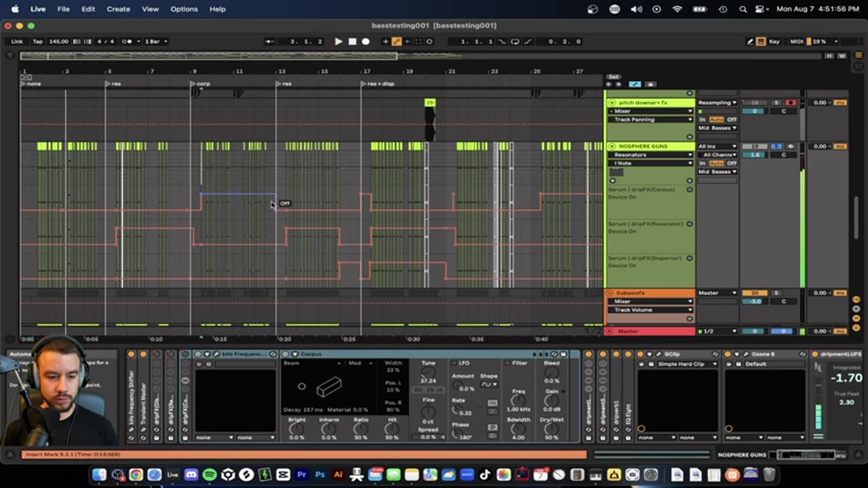Set NOSPHERE GUNS monitor to Off
Image resolution: width=868 pixels, height=488 pixels.
(x=732, y=163)
